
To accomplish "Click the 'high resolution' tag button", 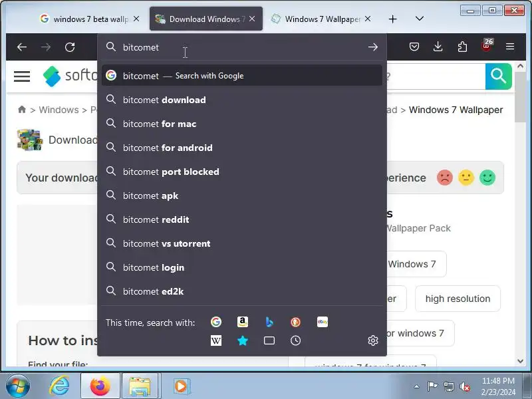I will [458, 299].
